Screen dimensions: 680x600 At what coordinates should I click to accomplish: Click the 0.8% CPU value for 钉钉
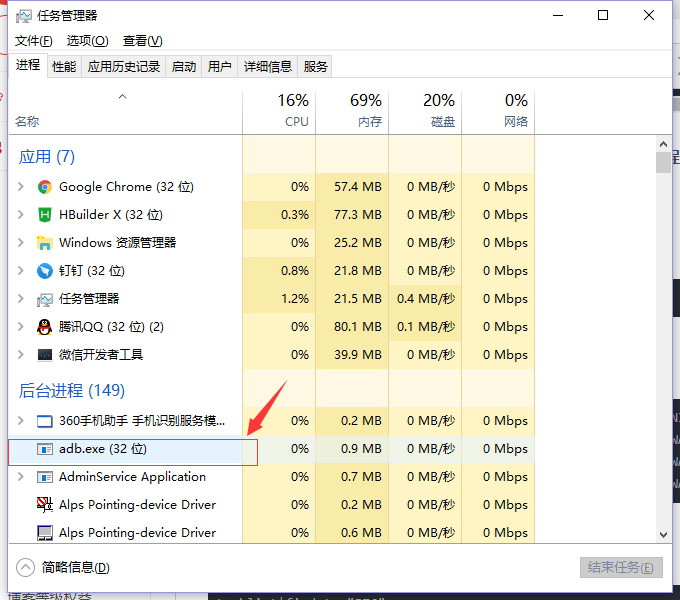[295, 271]
